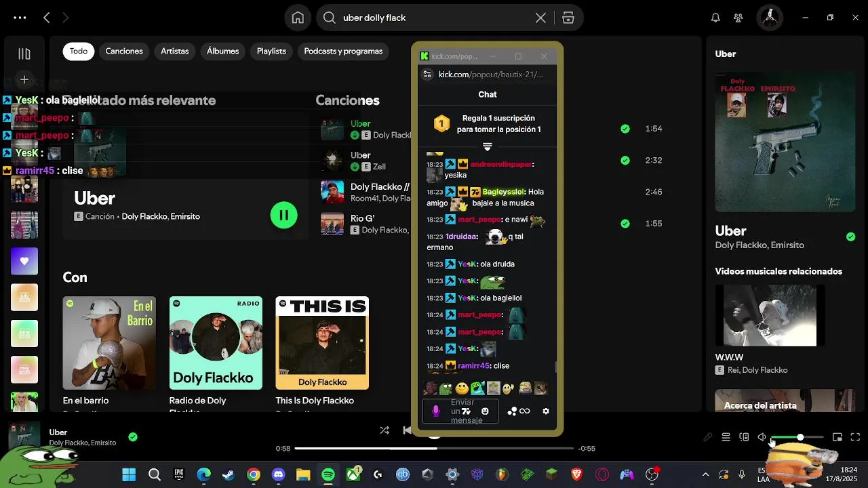This screenshot has height=488, width=868.
Task: Go back with the left arrow
Action: [46, 18]
